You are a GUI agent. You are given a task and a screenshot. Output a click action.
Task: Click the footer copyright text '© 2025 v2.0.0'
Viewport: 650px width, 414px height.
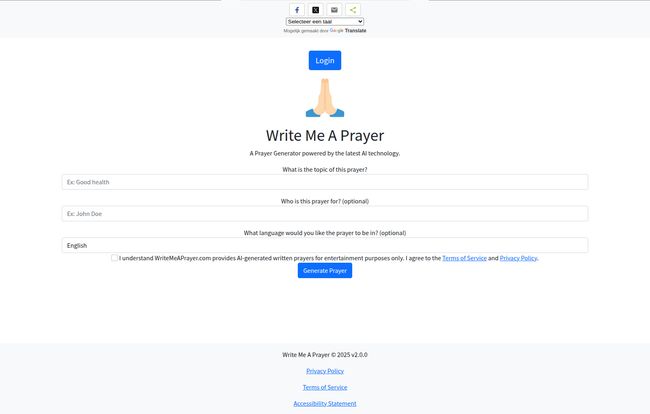(x=349, y=355)
